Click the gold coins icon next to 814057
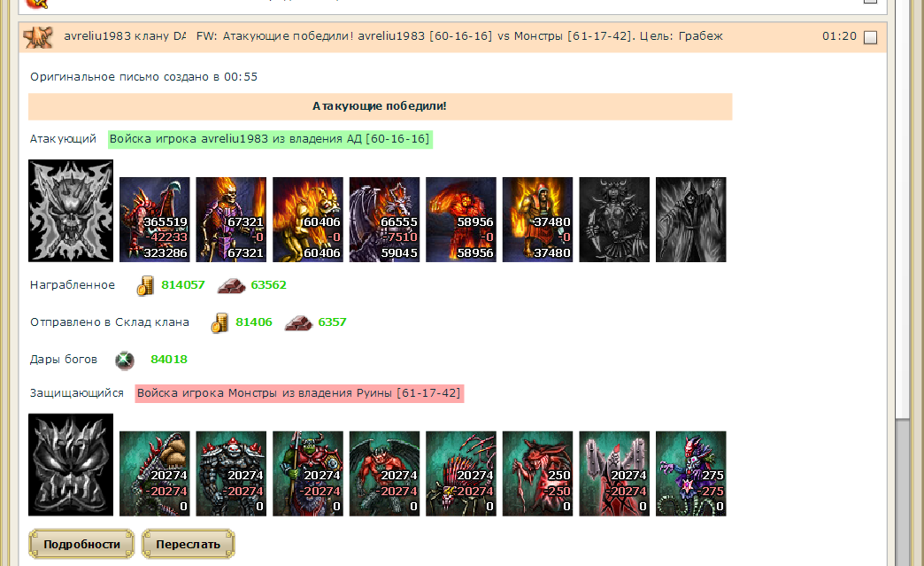Image resolution: width=924 pixels, height=566 pixels. point(145,285)
